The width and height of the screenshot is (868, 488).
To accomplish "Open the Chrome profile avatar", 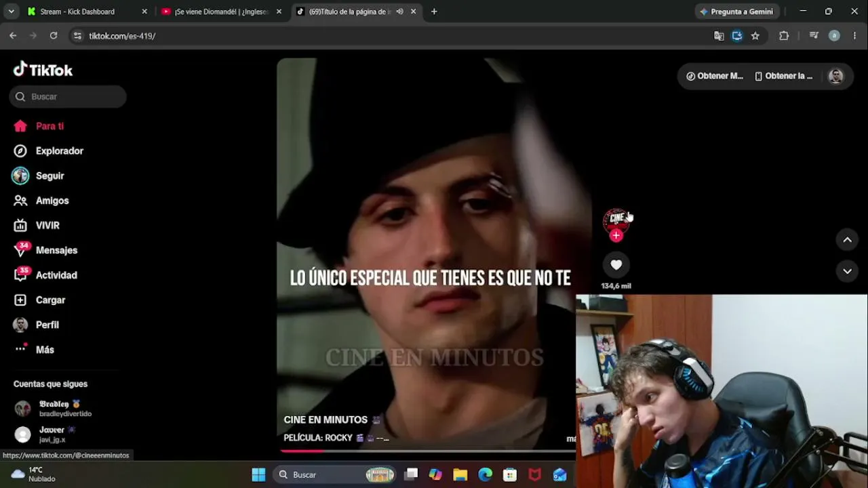I will (834, 36).
